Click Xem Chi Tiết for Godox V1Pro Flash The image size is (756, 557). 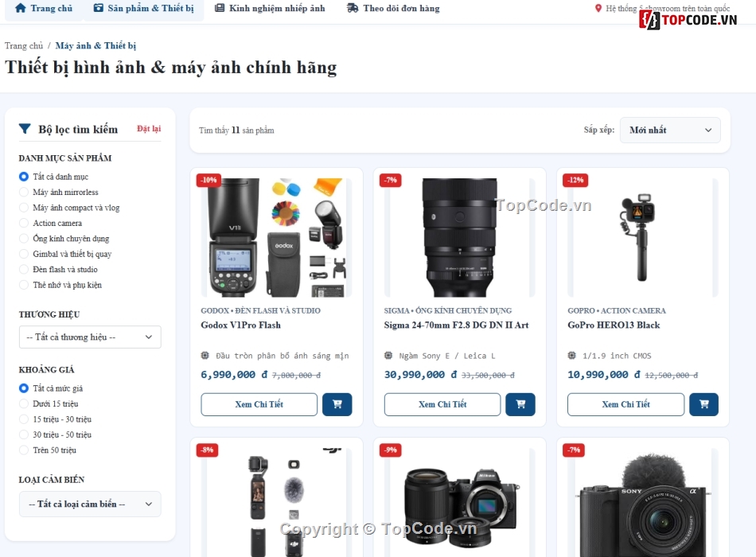[259, 404]
